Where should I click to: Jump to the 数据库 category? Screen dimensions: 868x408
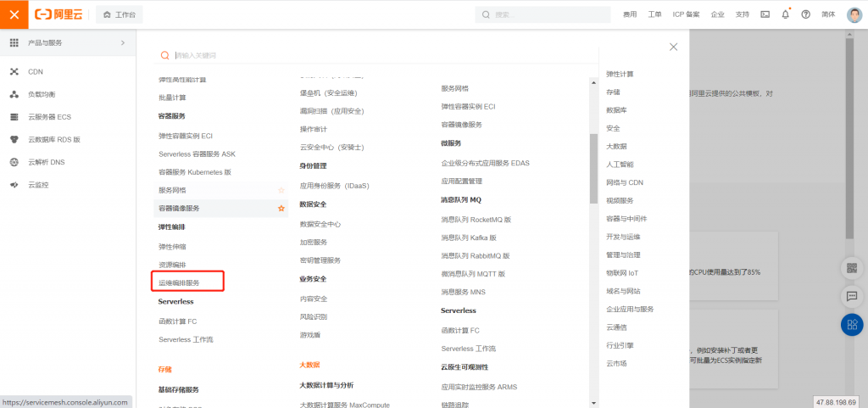616,110
